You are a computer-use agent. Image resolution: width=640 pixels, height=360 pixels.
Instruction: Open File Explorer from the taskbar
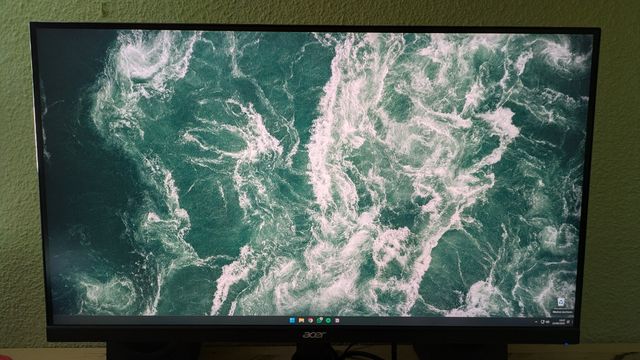[301, 320]
